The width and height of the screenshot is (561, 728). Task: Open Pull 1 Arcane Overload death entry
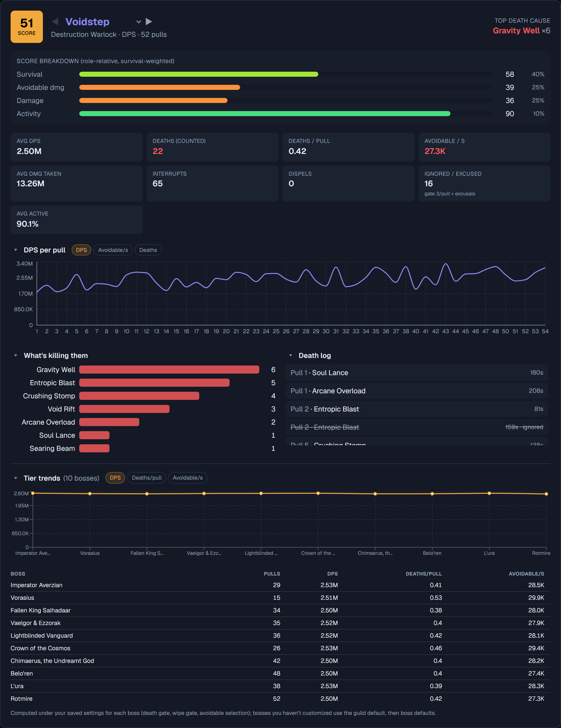point(417,391)
